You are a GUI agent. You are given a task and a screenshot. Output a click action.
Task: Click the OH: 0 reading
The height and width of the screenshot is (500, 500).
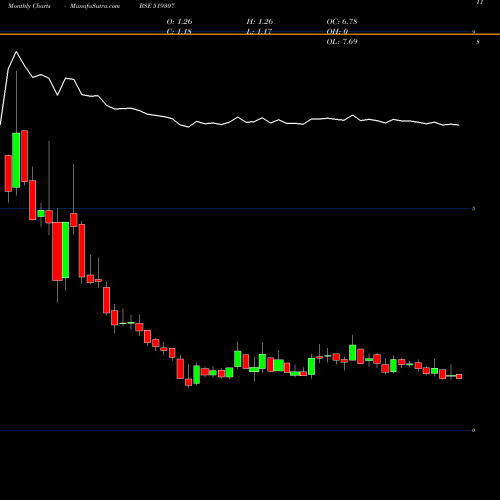pyautogui.click(x=337, y=31)
